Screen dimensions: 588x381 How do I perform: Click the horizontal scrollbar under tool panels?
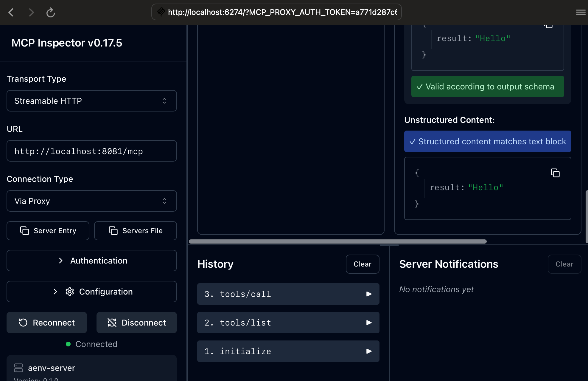point(338,241)
